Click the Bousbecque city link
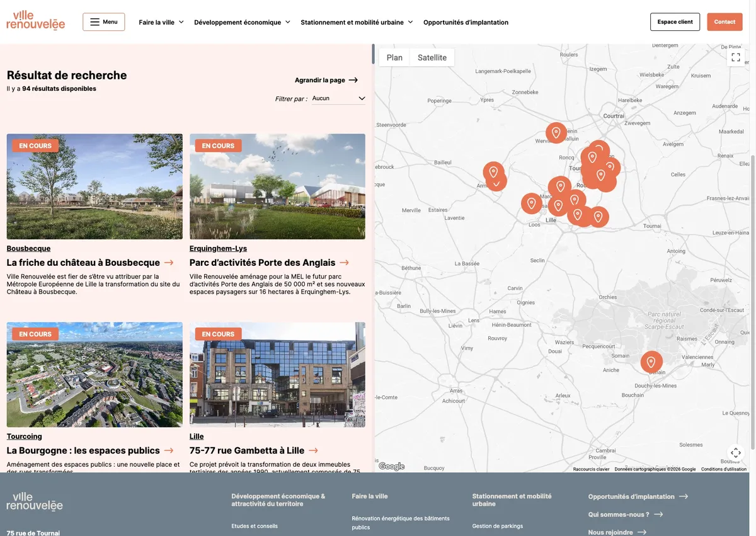The height and width of the screenshot is (536, 756). pos(28,248)
